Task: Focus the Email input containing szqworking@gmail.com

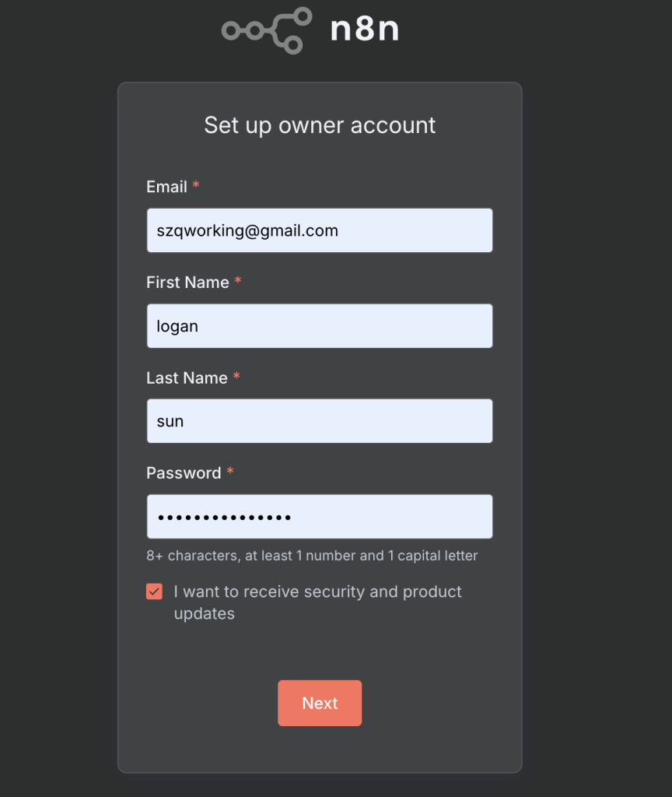Action: point(320,230)
